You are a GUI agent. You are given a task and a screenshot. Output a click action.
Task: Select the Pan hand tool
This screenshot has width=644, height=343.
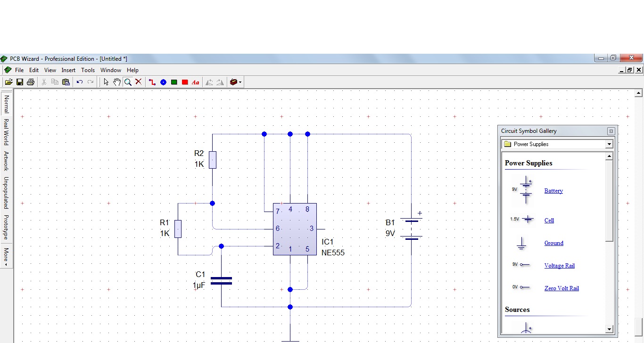coord(117,82)
